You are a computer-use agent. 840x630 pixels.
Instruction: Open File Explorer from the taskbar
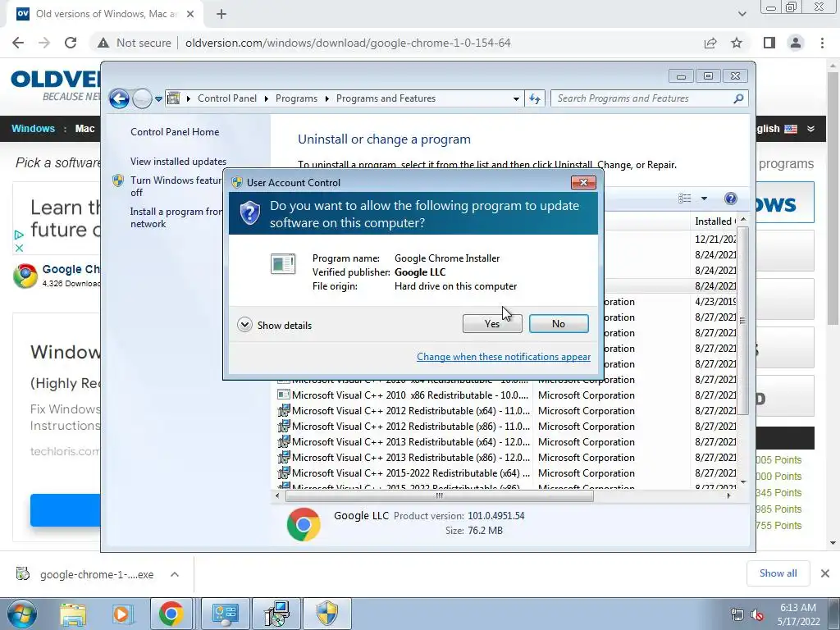[x=73, y=614]
